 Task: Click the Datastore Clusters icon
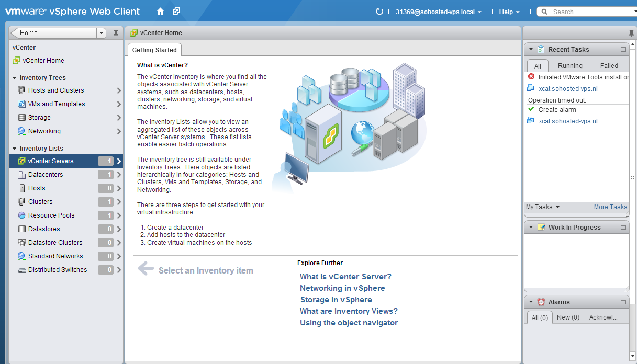(x=21, y=243)
